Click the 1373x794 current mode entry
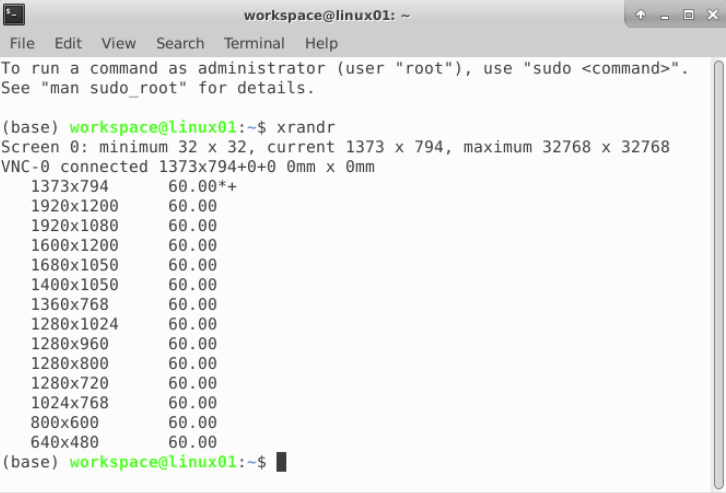 [x=69, y=187]
